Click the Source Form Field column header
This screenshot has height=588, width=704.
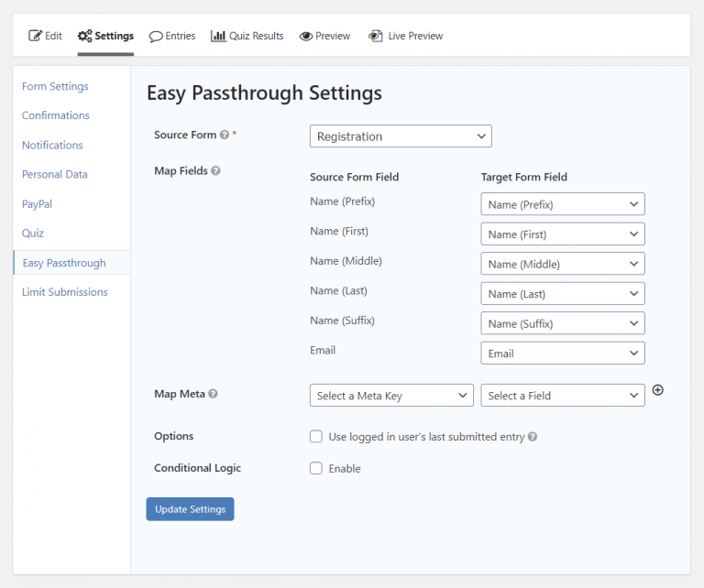354,177
